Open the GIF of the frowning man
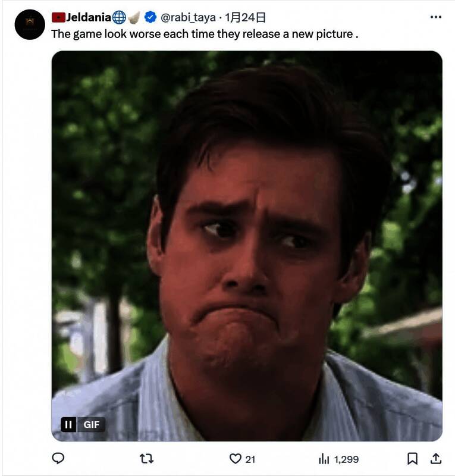Viewport: 455px width, 476px height. click(247, 238)
